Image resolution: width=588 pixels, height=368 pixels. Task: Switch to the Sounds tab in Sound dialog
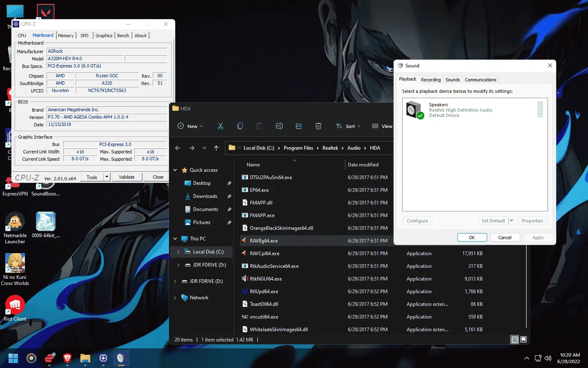click(453, 80)
